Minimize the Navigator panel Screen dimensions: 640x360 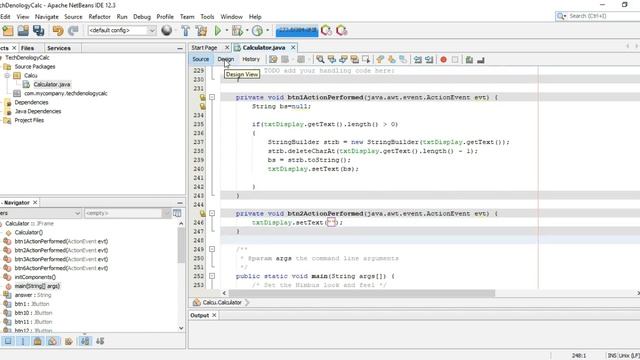click(180, 203)
